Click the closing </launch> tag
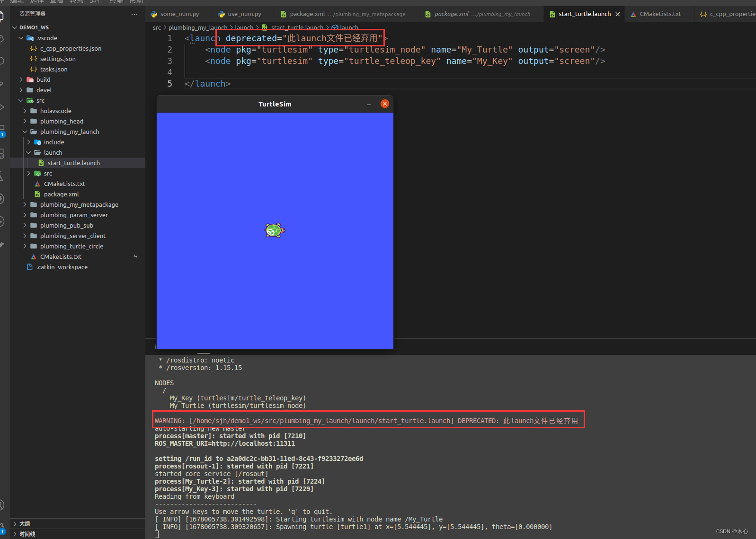The image size is (756, 539). pos(207,84)
